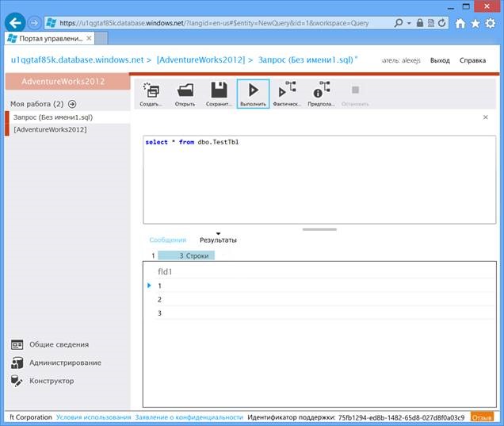Show actual execution plan (Фактическ...) icon
This screenshot has width=504, height=426.
click(287, 94)
